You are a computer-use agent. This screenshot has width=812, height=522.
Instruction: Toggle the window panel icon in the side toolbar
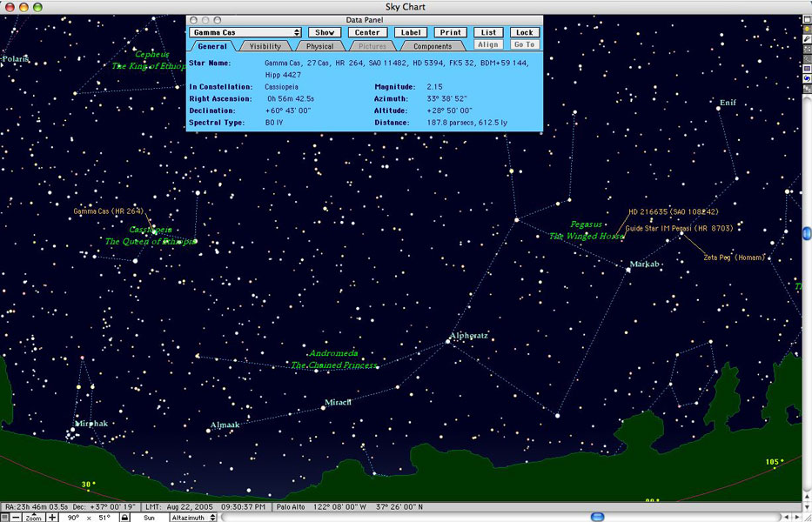point(808,19)
